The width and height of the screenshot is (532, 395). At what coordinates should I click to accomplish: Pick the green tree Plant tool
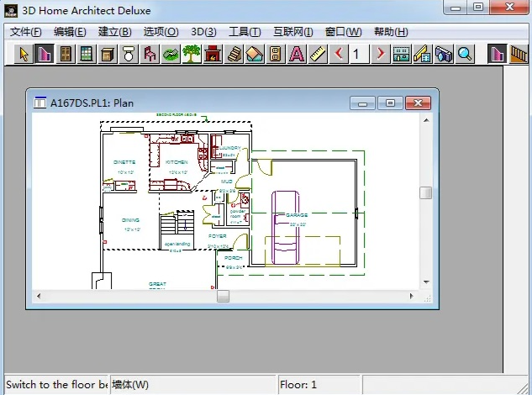(x=192, y=55)
